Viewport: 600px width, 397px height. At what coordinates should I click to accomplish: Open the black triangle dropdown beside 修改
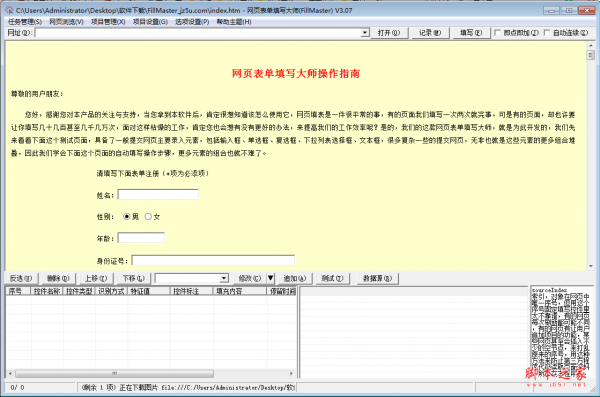(271, 278)
